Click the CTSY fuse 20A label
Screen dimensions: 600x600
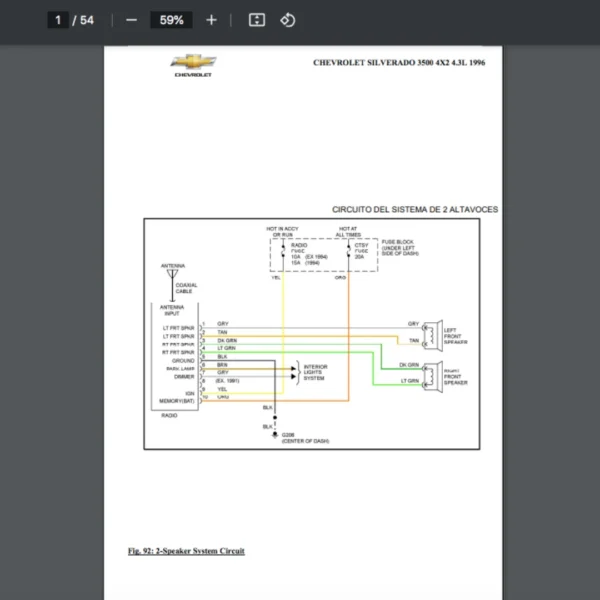pos(360,251)
